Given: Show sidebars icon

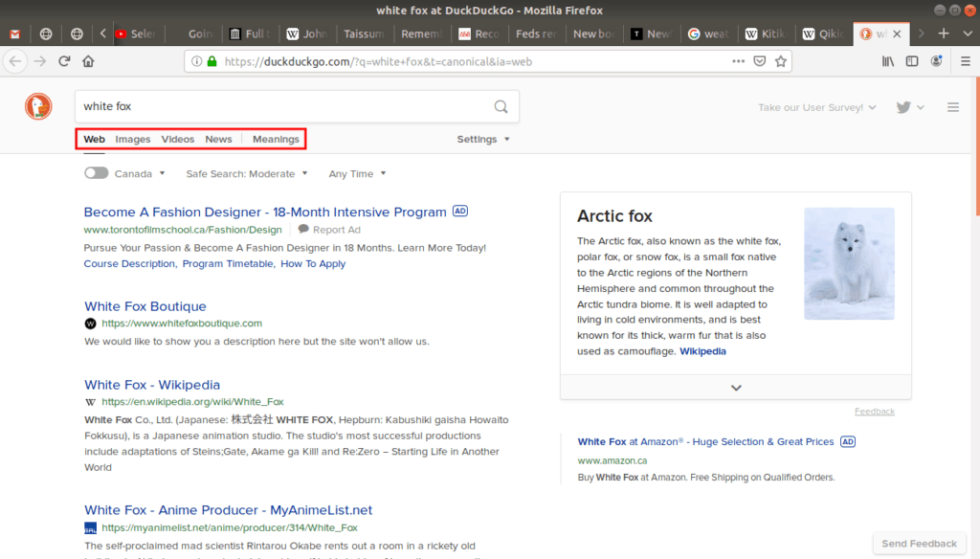Looking at the screenshot, I should pos(912,61).
